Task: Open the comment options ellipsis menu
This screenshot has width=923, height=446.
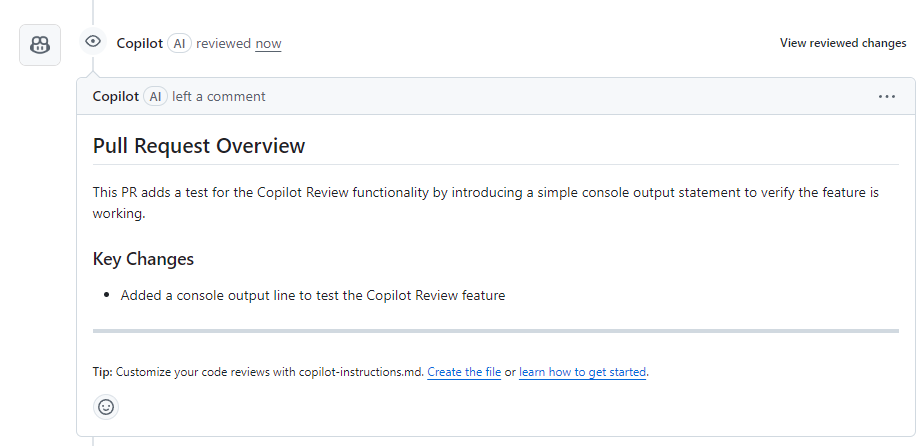Action: [x=887, y=97]
